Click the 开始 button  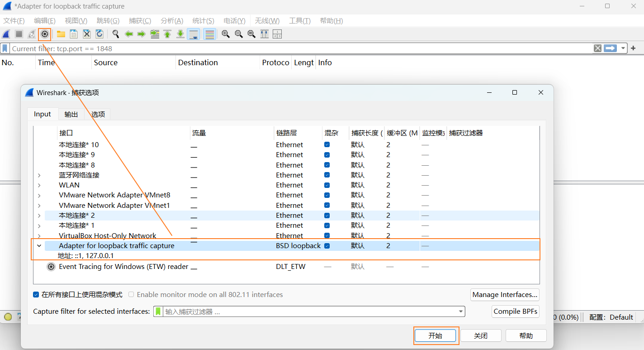(435, 336)
